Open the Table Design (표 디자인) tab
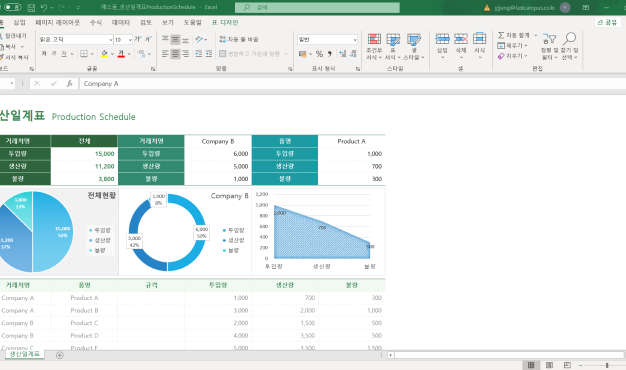626x370 pixels. (225, 22)
